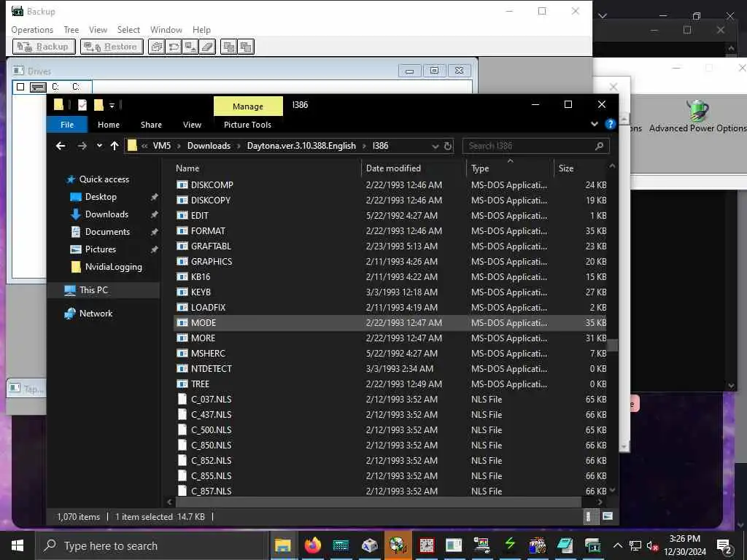The image size is (747, 560).
Task: Switch to large icons view in status bar
Action: point(608,516)
